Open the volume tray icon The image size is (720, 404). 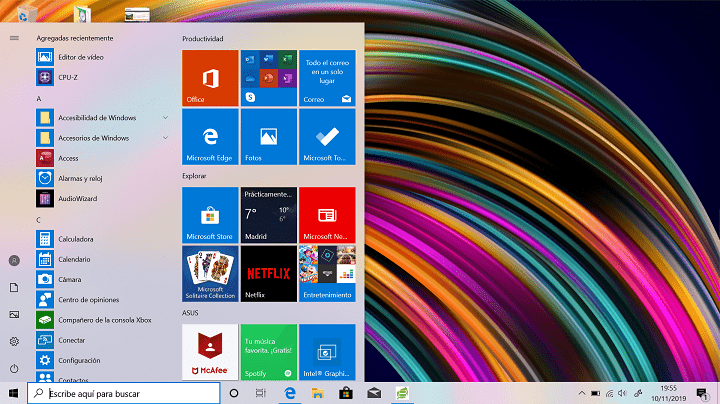623,393
